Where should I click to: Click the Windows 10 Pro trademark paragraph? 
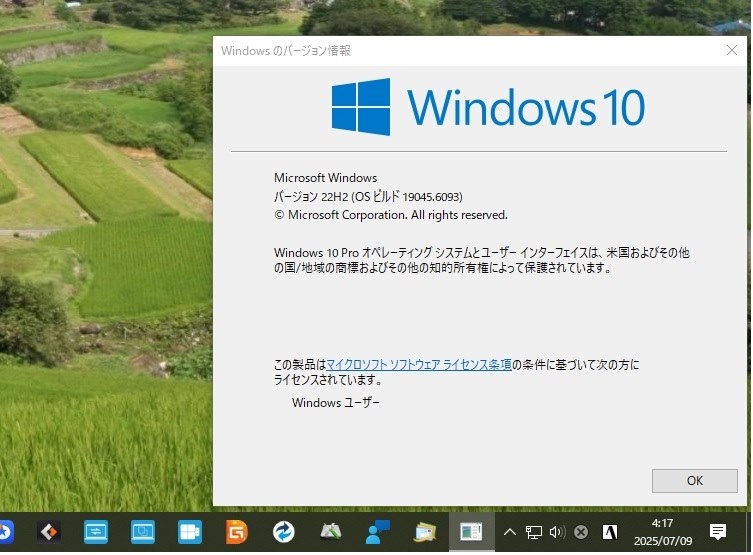(x=482, y=260)
